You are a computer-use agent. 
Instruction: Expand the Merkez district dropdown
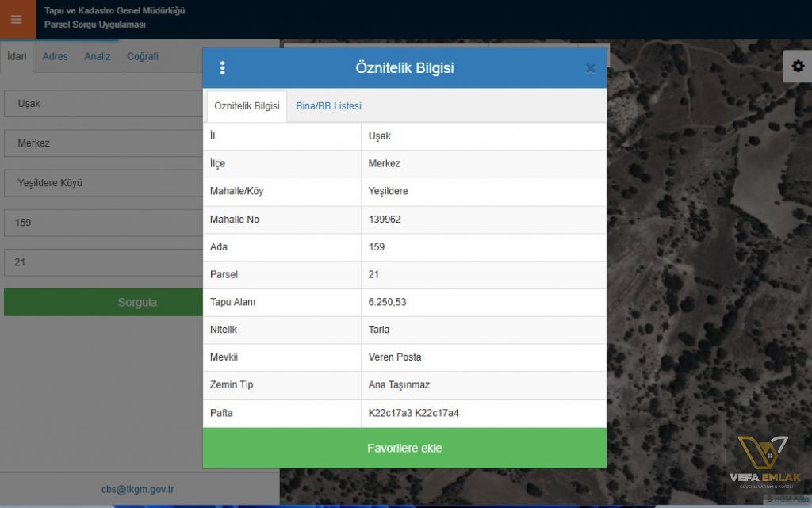click(x=104, y=143)
